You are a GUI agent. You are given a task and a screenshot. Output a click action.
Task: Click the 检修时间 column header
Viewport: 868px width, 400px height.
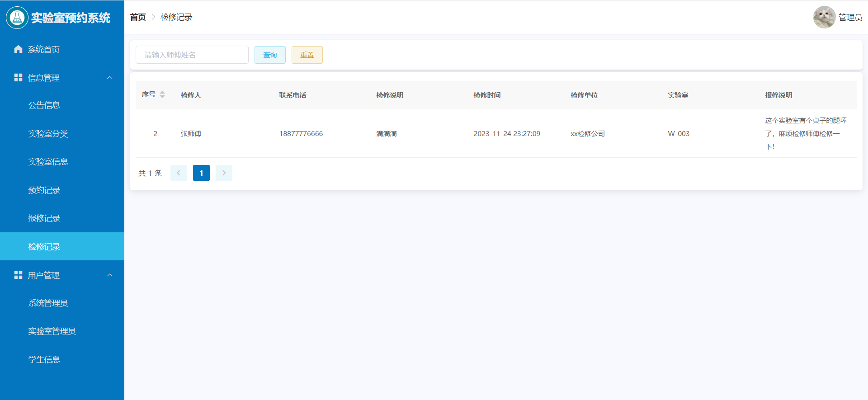pos(487,95)
